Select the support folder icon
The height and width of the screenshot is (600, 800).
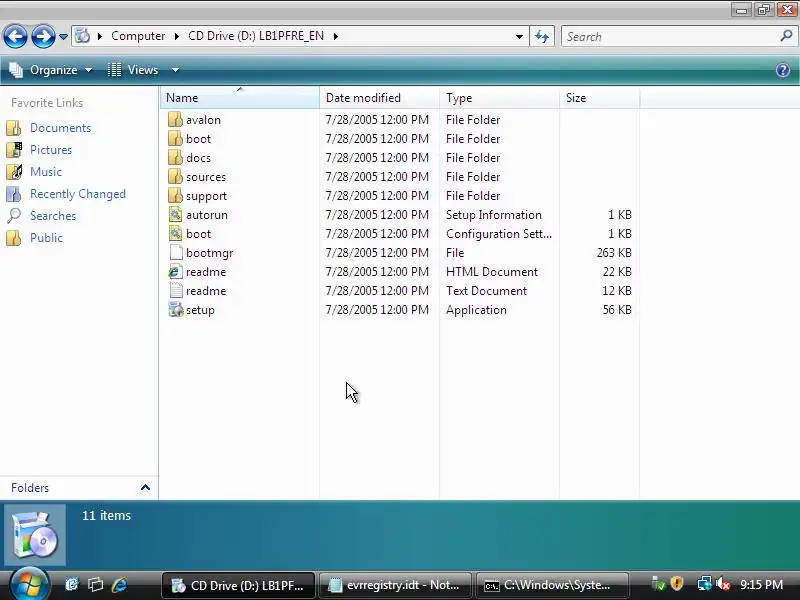point(175,196)
